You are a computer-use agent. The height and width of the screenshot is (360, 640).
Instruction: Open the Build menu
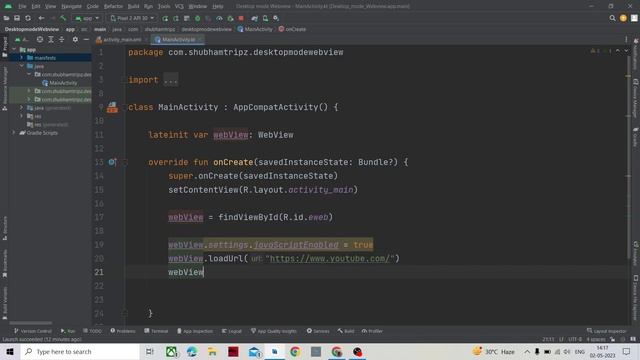pyautogui.click(x=133, y=7)
